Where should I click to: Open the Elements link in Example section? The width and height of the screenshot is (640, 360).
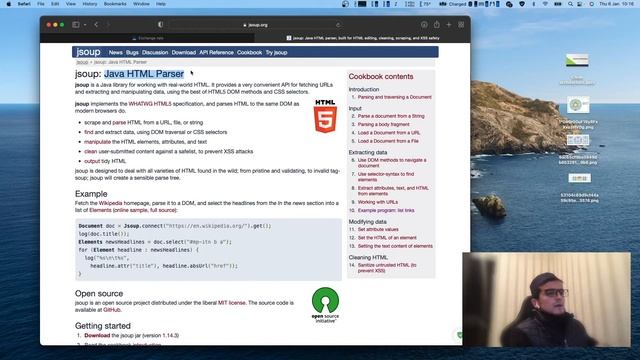tap(100, 210)
